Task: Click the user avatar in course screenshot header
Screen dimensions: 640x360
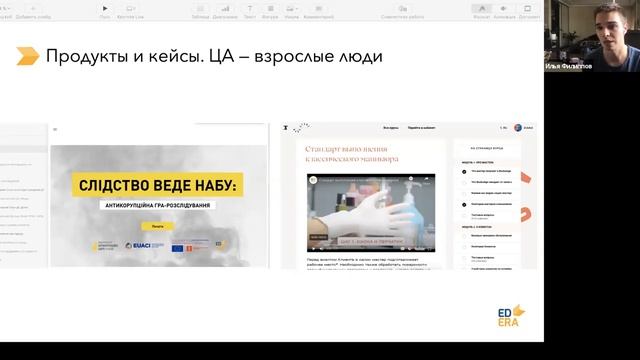Action: (x=518, y=128)
